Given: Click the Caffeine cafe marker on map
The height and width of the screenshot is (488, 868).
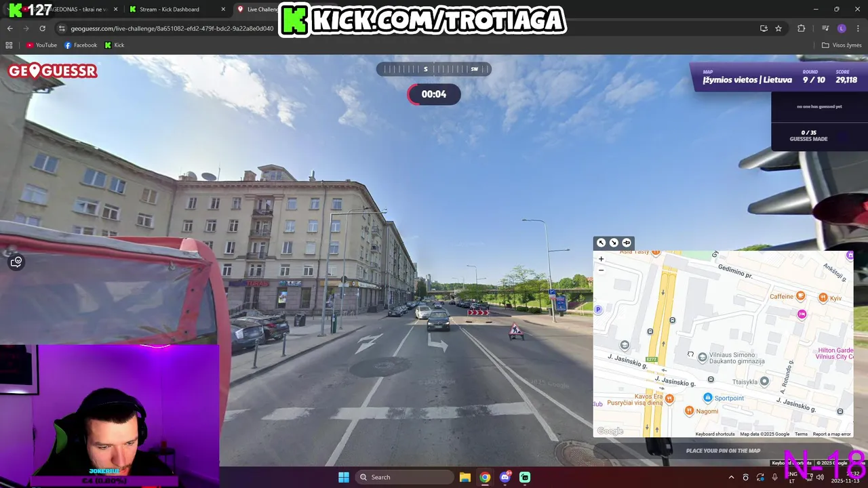Looking at the screenshot, I should [x=801, y=296].
